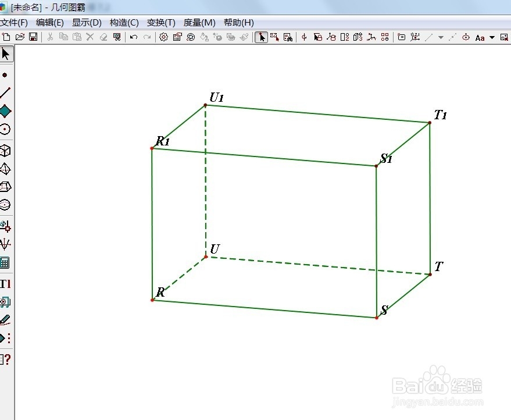The height and width of the screenshot is (420, 511).
Task: Click vertex point S1 on the cuboid
Action: pos(376,166)
